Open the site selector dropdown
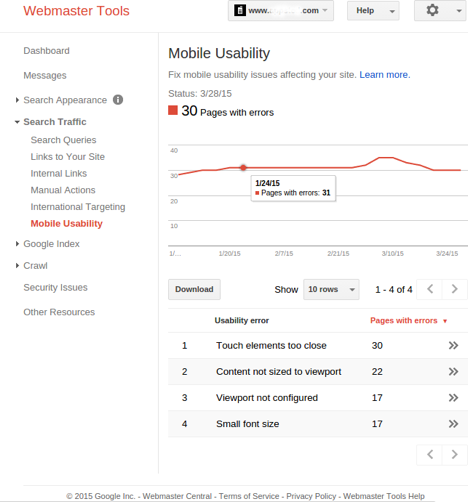Image resolution: width=468 pixels, height=503 pixels. 281,11
